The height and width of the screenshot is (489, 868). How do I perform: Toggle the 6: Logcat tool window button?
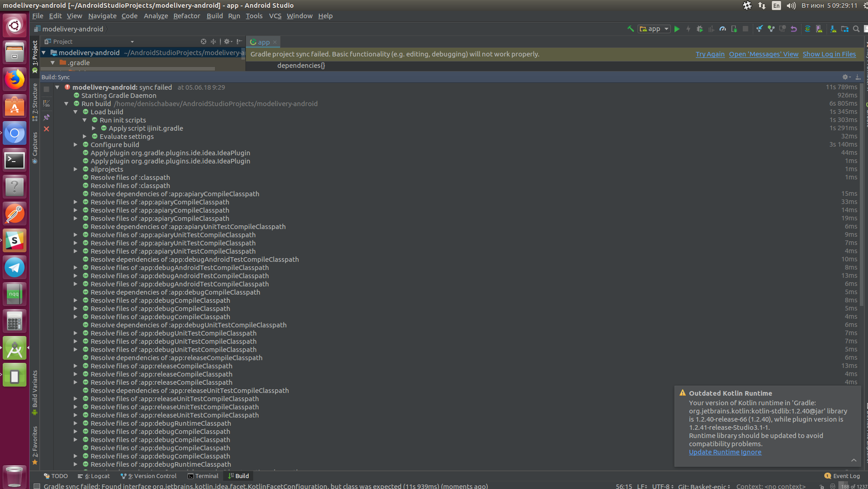94,476
